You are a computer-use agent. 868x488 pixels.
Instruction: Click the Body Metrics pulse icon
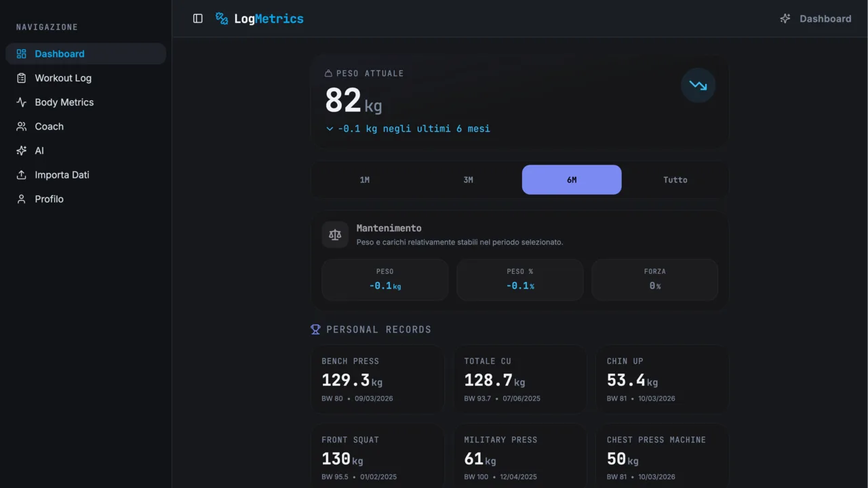pos(22,102)
